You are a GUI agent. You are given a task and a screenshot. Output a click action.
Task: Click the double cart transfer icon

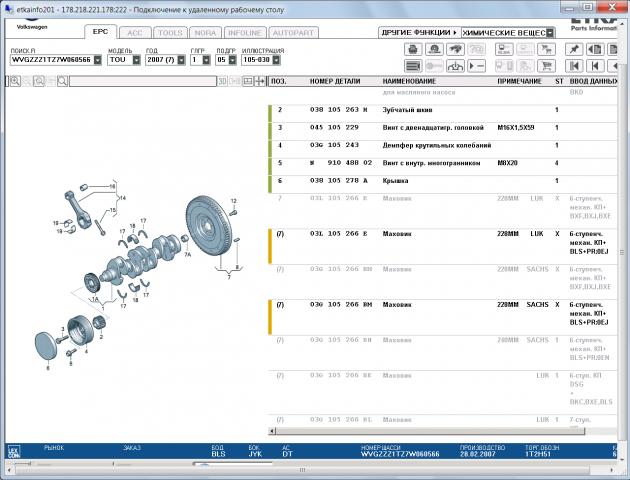tap(546, 49)
